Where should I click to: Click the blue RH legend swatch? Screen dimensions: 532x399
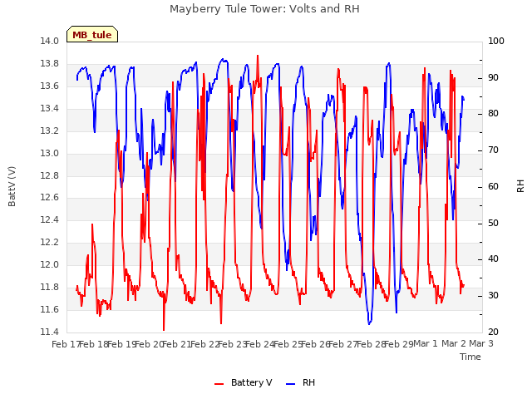point(290,384)
